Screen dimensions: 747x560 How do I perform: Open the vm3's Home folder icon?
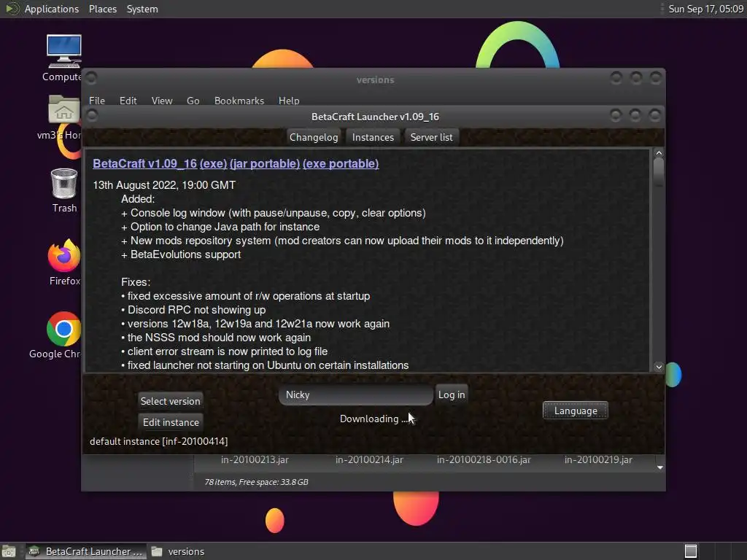coord(64,117)
